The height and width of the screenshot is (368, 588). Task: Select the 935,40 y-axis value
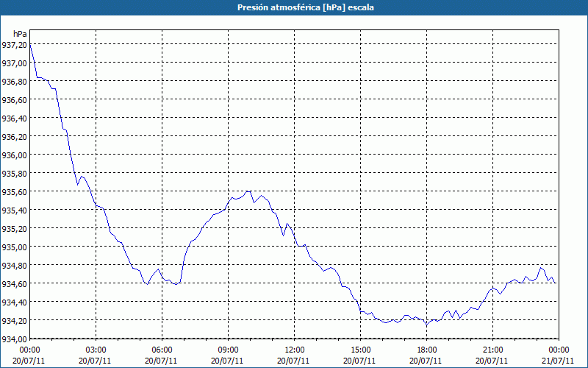[14, 210]
